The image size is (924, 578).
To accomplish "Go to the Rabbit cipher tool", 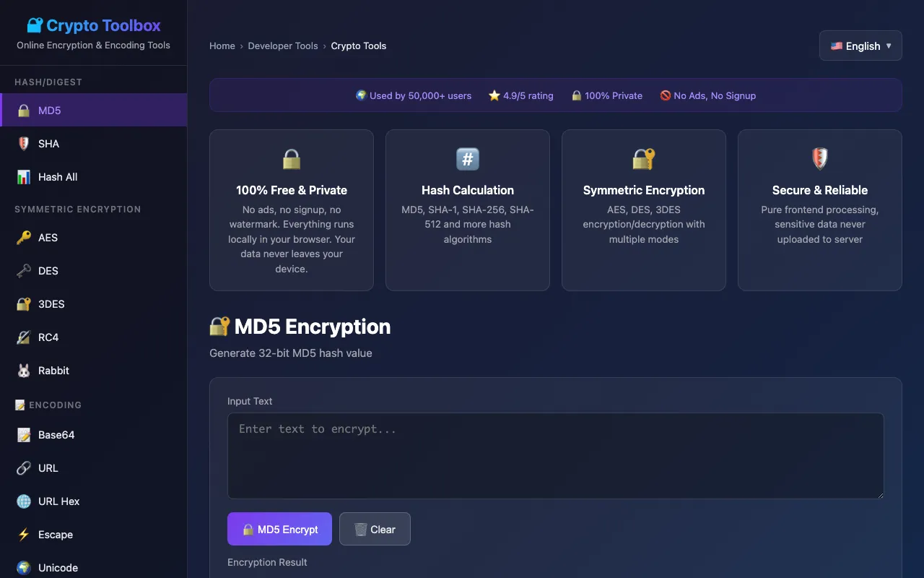I will [x=94, y=371].
